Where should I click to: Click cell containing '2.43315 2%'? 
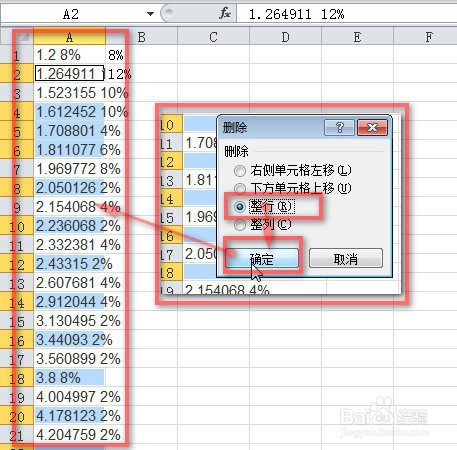pyautogui.click(x=69, y=264)
